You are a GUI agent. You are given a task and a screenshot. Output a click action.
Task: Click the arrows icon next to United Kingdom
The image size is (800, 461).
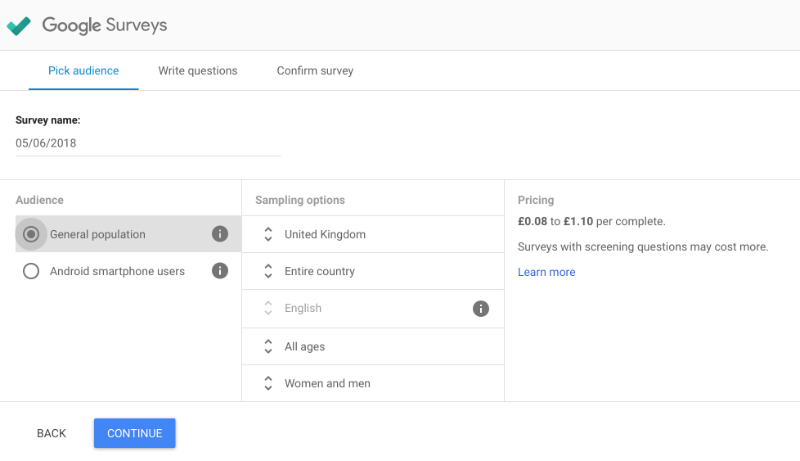pos(268,234)
